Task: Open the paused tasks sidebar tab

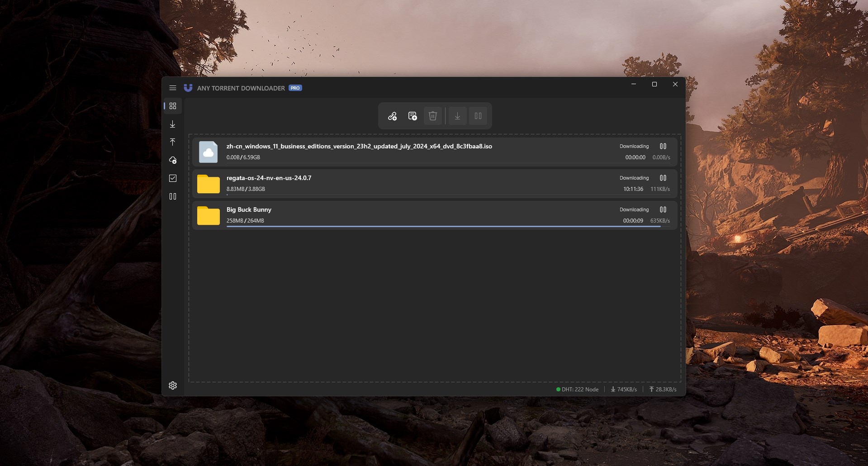Action: (x=173, y=196)
